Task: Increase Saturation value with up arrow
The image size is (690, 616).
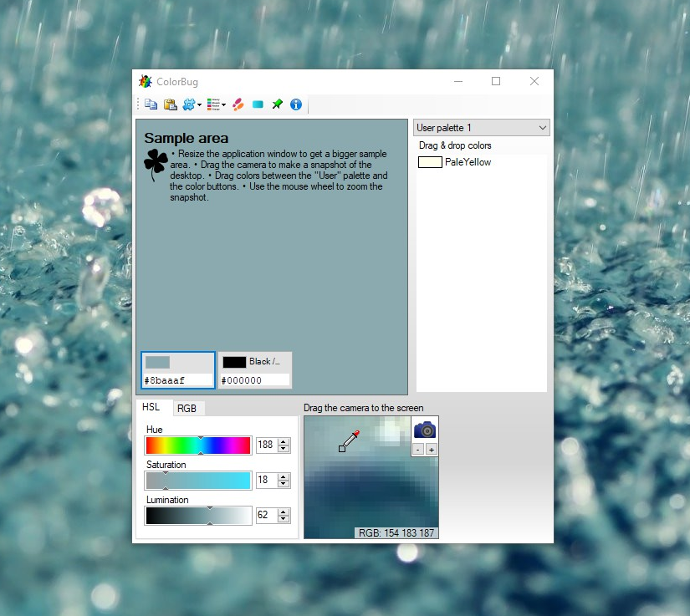Action: point(284,477)
